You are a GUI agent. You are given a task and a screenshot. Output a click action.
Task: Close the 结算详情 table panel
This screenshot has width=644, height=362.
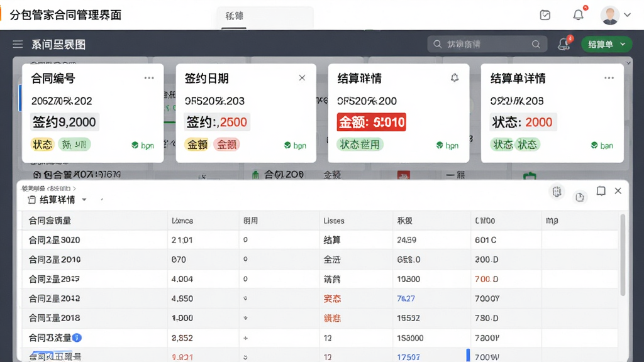coord(618,191)
